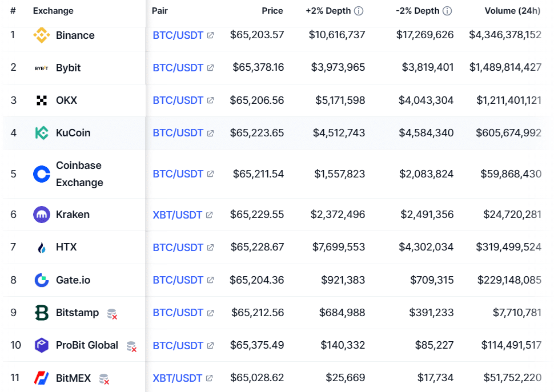Click the HTX flame logo icon
Image resolution: width=554 pixels, height=392 pixels.
coord(42,247)
